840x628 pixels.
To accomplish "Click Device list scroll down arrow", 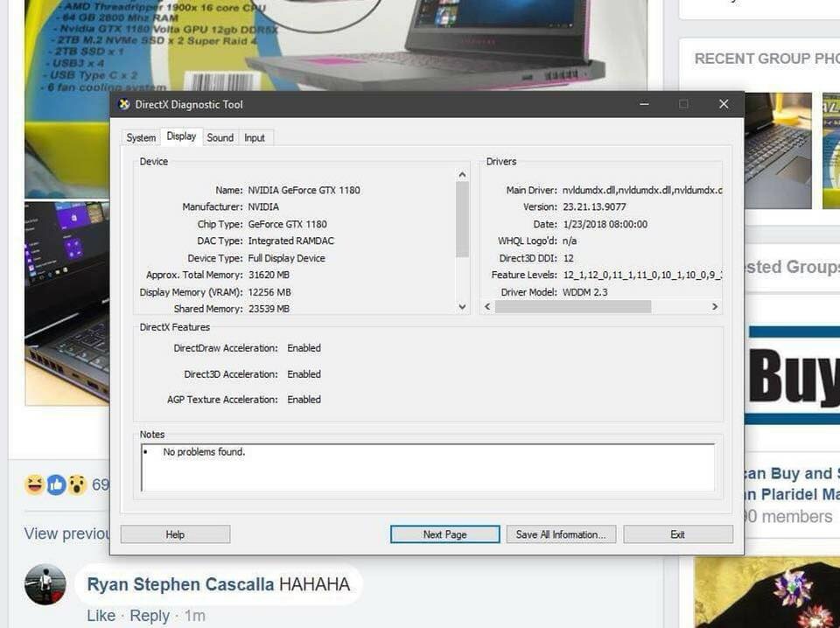I will point(462,307).
